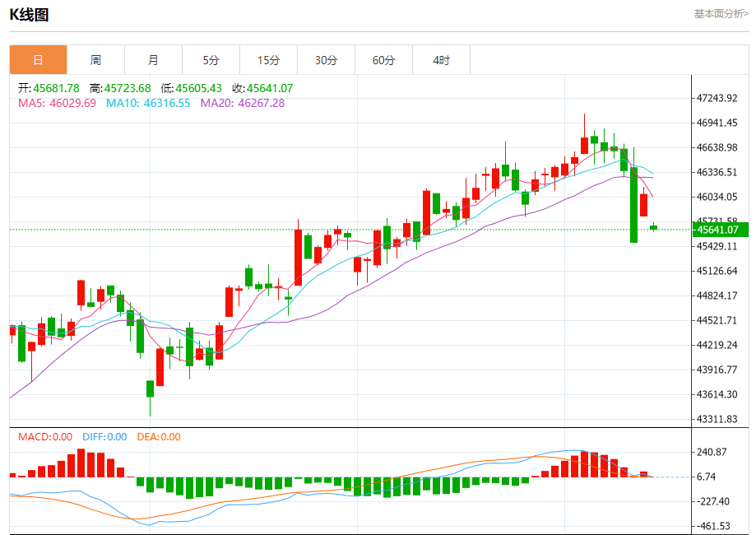Click the K线图 panel title
Viewport: 756px width, 535px height.
click(x=29, y=14)
